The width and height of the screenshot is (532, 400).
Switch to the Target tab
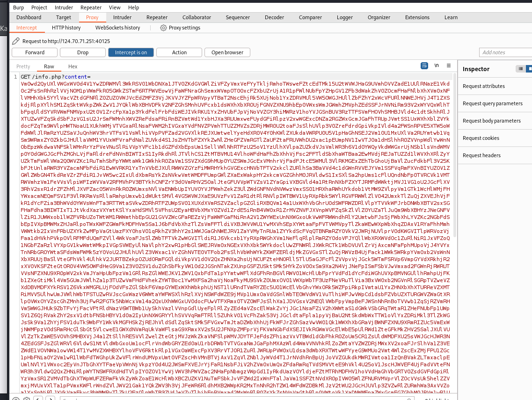tap(64, 17)
